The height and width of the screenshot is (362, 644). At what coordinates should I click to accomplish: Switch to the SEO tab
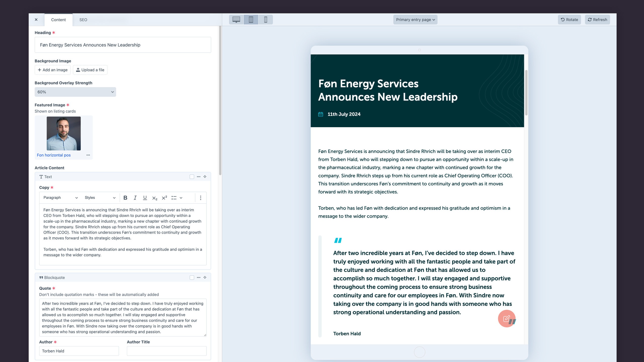(x=83, y=20)
